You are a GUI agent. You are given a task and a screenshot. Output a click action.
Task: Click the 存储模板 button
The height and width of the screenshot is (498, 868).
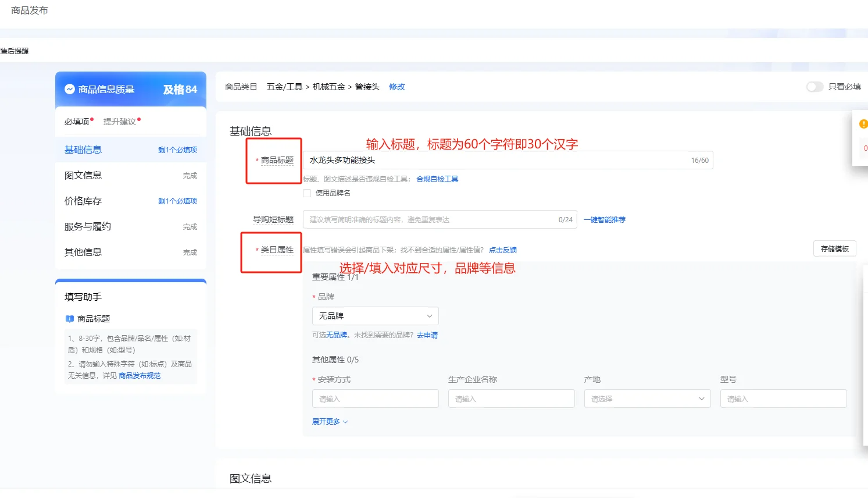coord(834,249)
